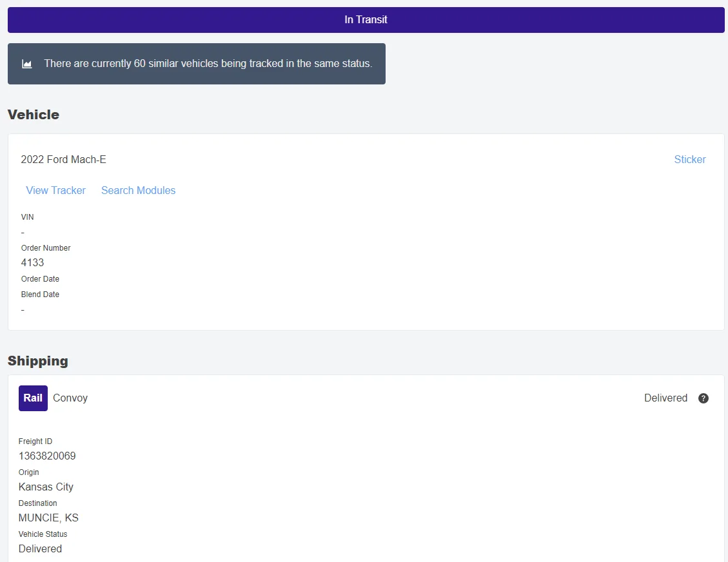Select the order number value 4133
This screenshot has height=562, width=728.
[32, 263]
